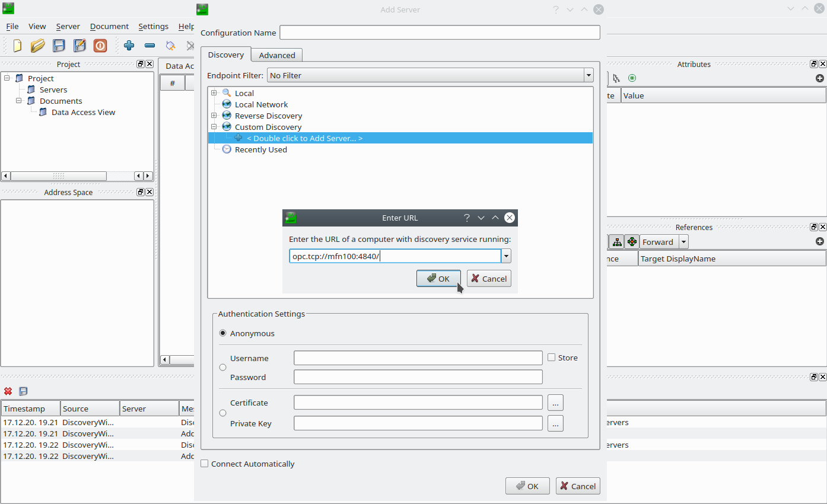Viewport: 827px width, 504px height.
Task: Switch to the Advanced tab
Action: click(x=276, y=55)
